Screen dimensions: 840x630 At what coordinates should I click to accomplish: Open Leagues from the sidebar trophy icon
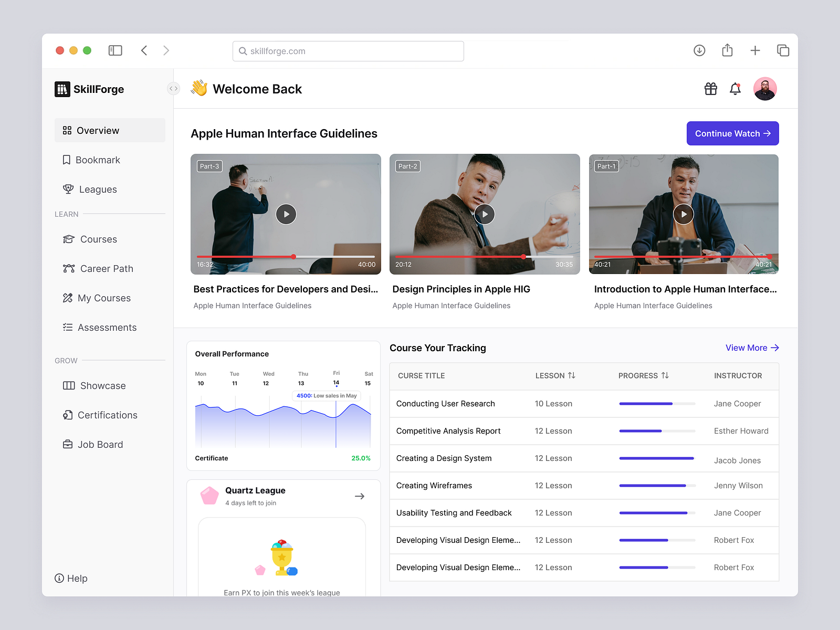pos(68,189)
